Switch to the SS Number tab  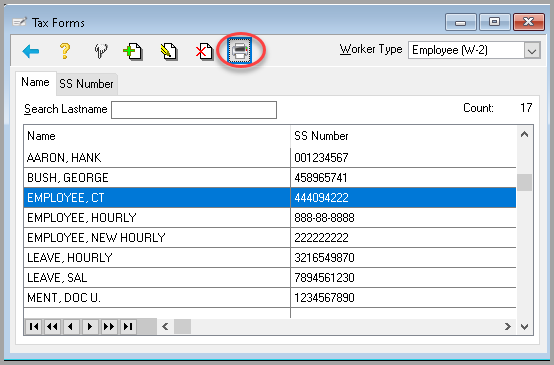(x=86, y=84)
